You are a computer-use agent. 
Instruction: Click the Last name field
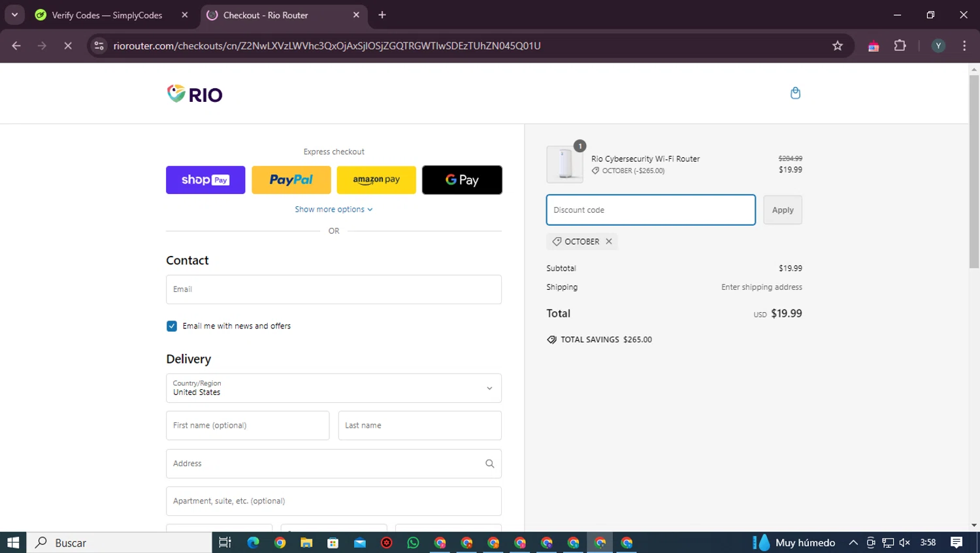[x=420, y=426]
